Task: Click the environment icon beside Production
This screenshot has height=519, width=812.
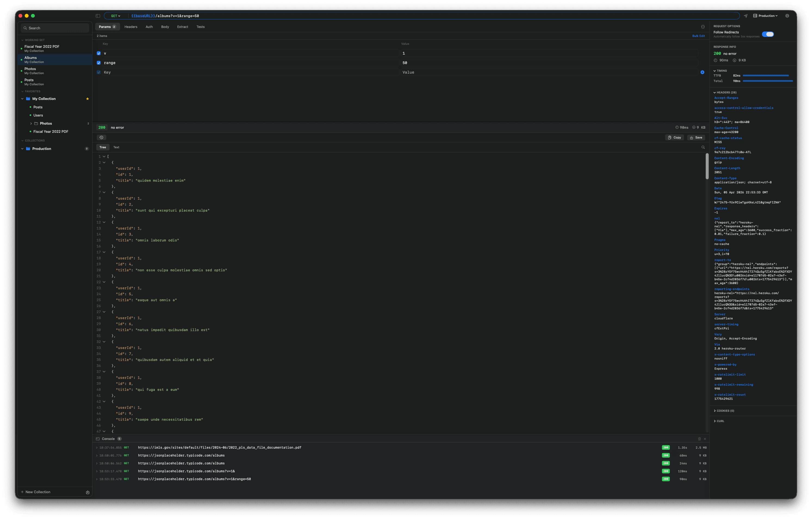Action: [755, 16]
